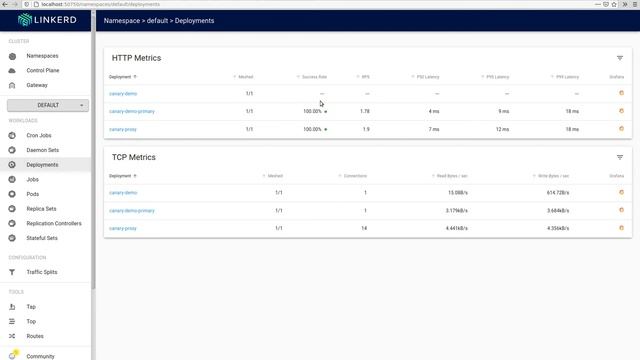Click the Gateway sidebar icon
The width and height of the screenshot is (640, 360).
click(12, 85)
